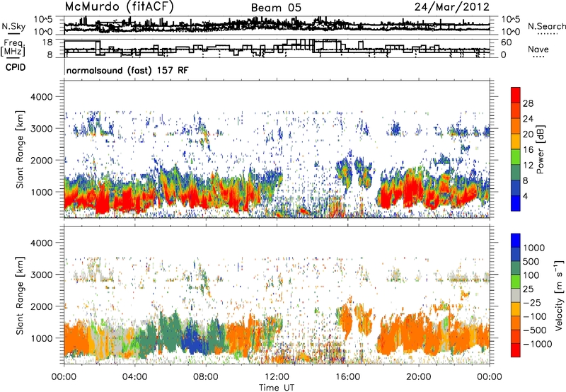Image resolution: width=566 pixels, height=392 pixels.
Task: Pick the dark green 100–500 m/s swatch
Action: [516, 268]
